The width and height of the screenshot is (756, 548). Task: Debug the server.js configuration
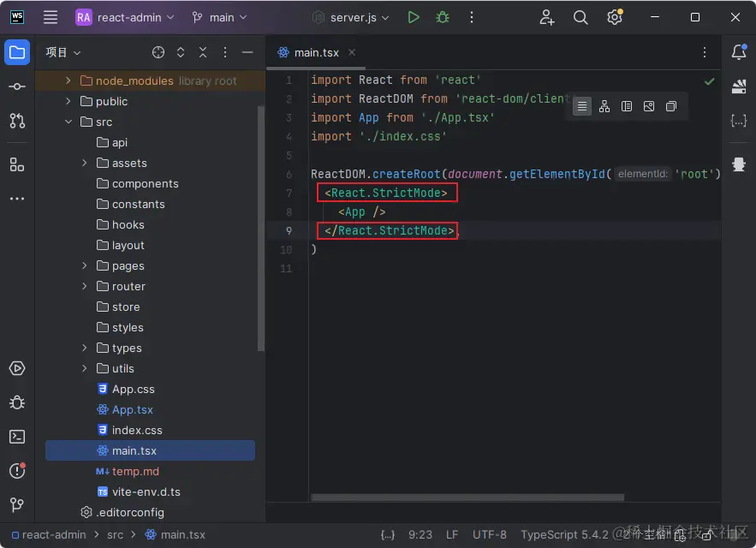tap(442, 17)
